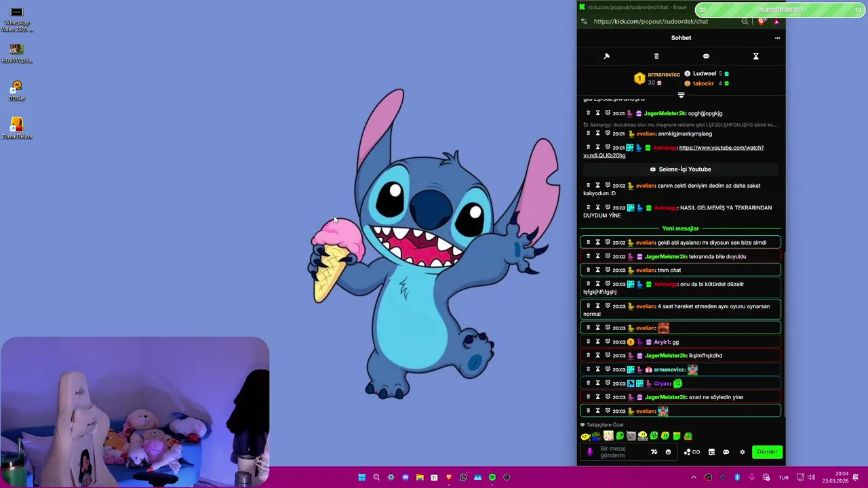
Task: Open the translate icon in message box
Action: [654, 452]
